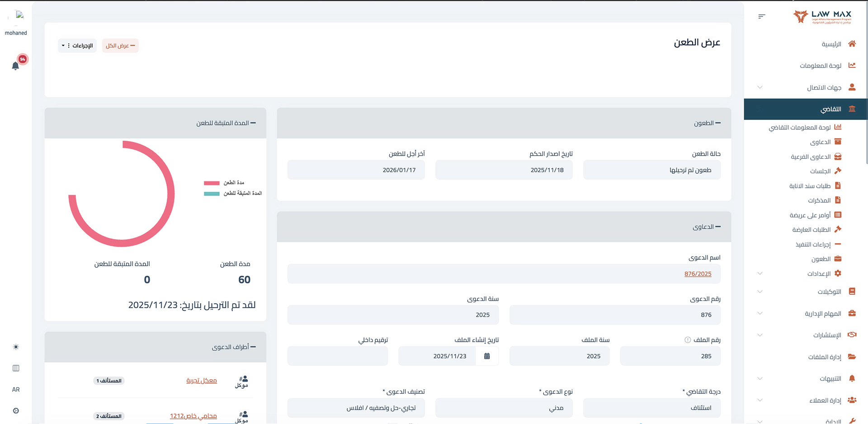This screenshot has width=868, height=424.
Task: Open the case link 876/2025
Action: [x=698, y=274]
